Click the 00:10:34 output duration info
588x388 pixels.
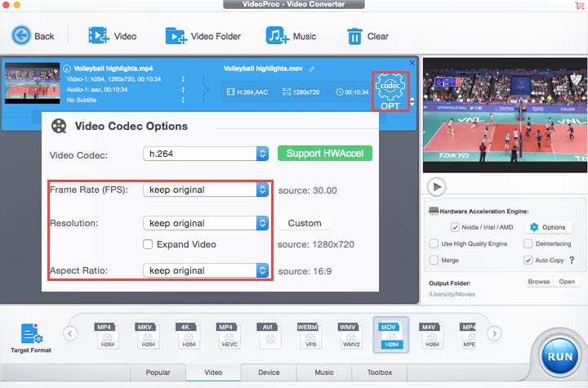click(352, 92)
